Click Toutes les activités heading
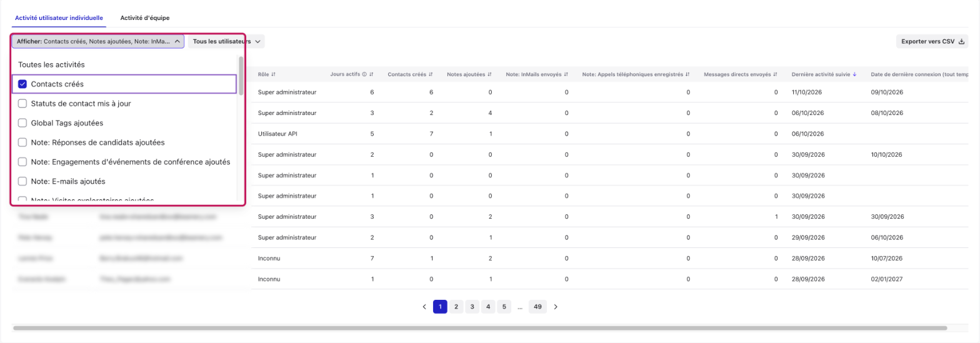The image size is (980, 343). click(51, 64)
